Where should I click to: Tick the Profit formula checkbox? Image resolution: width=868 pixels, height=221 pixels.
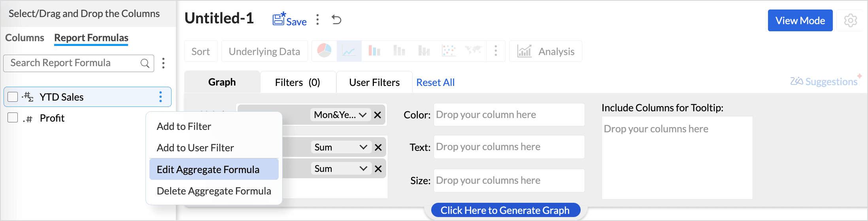click(x=13, y=118)
